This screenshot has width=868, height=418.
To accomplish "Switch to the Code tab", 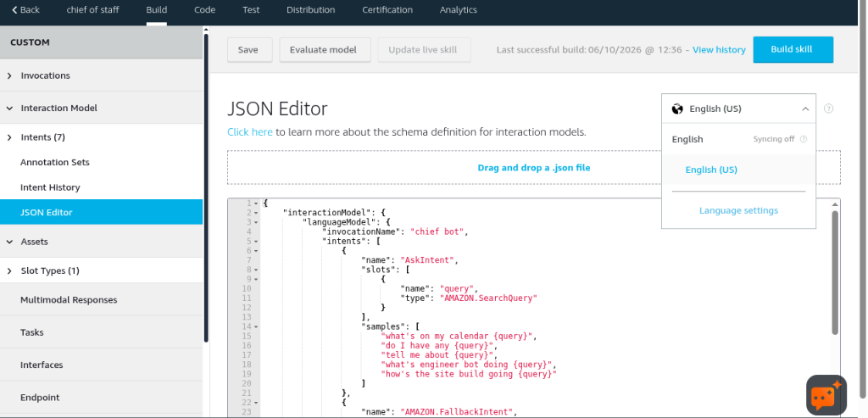I will pyautogui.click(x=205, y=10).
